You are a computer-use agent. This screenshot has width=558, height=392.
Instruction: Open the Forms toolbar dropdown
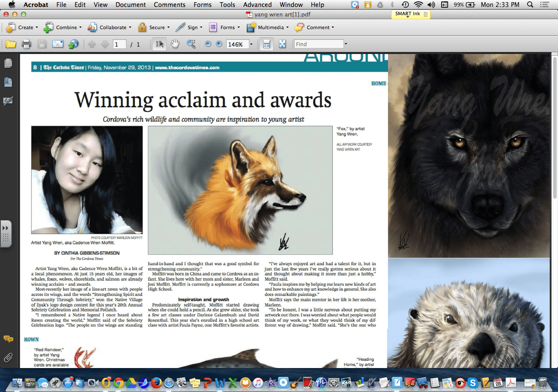point(224,27)
